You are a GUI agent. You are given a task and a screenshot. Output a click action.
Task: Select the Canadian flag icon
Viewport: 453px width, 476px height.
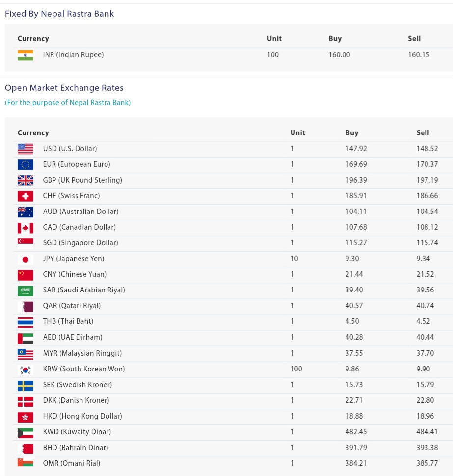click(x=26, y=227)
